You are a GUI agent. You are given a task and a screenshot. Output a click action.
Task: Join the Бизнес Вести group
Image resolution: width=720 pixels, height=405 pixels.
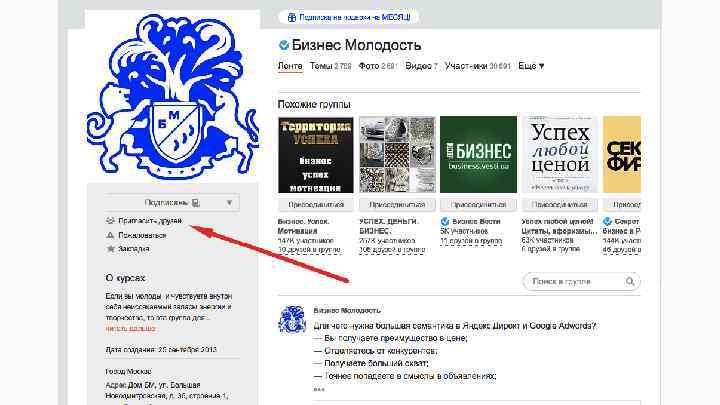(478, 205)
